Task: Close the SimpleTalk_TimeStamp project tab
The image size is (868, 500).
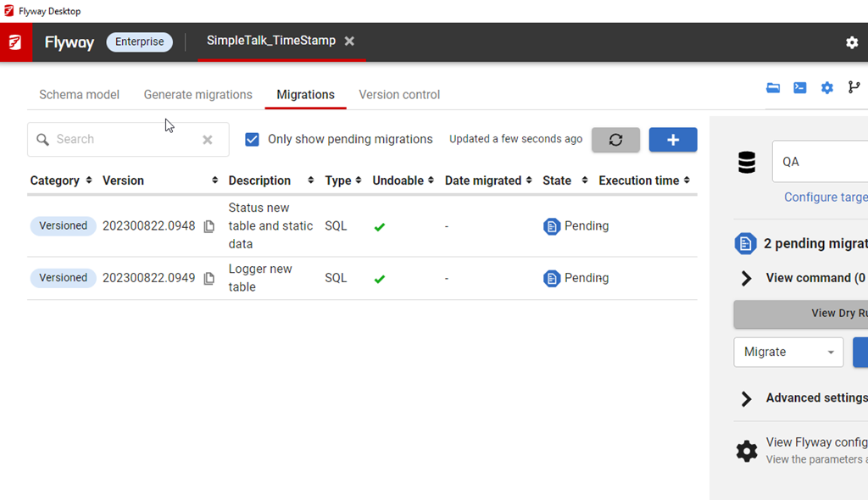Action: pyautogui.click(x=349, y=42)
